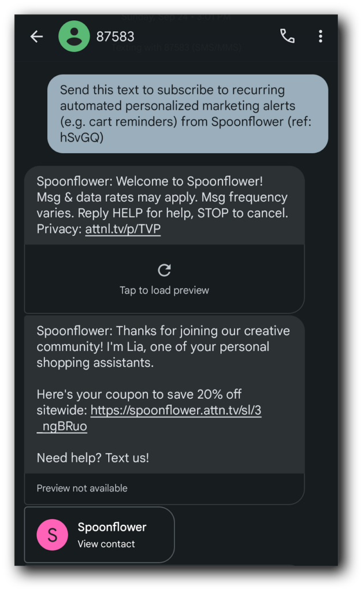
Task: Click the Preview not available bar
Action: (81, 489)
